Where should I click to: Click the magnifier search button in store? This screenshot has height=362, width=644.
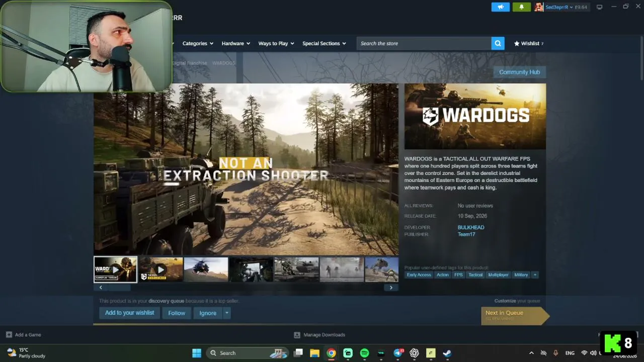[x=498, y=43]
